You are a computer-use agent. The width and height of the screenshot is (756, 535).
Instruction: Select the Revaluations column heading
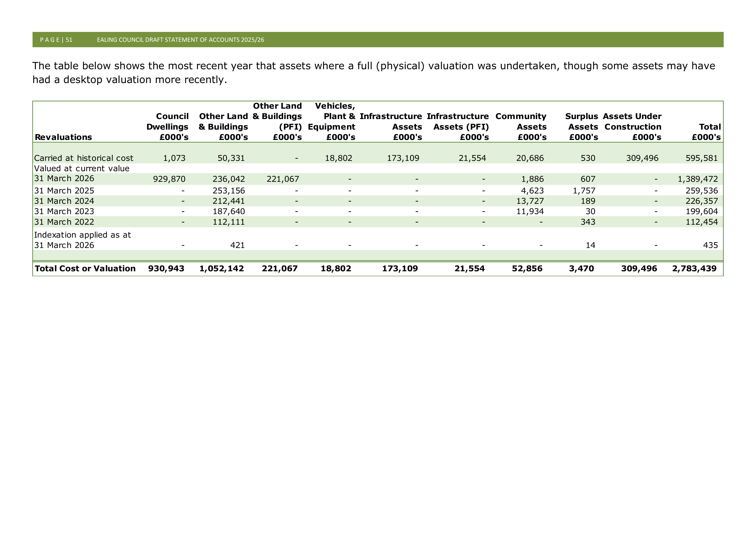click(63, 137)
